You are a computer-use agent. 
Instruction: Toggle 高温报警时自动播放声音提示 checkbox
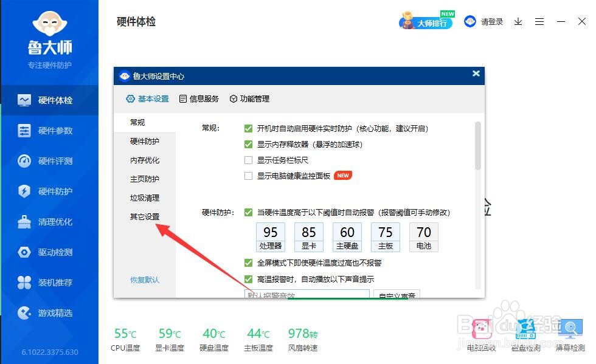coord(248,280)
